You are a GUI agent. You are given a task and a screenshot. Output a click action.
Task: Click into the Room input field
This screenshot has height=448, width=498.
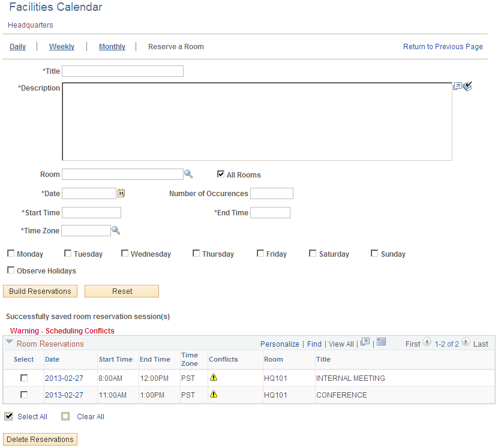[x=122, y=175]
